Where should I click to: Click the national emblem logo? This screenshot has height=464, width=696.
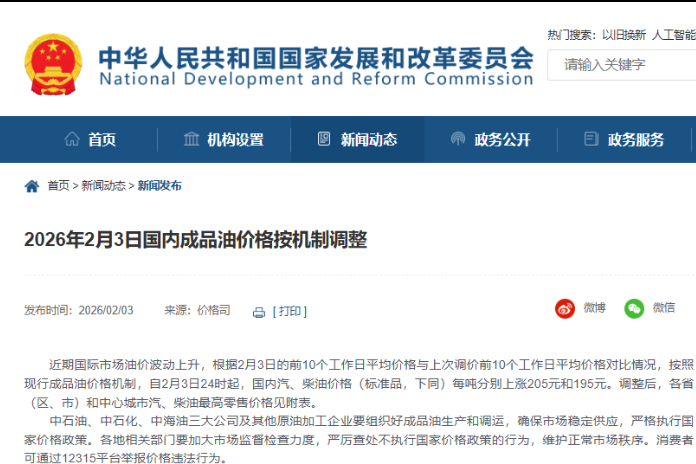[53, 65]
